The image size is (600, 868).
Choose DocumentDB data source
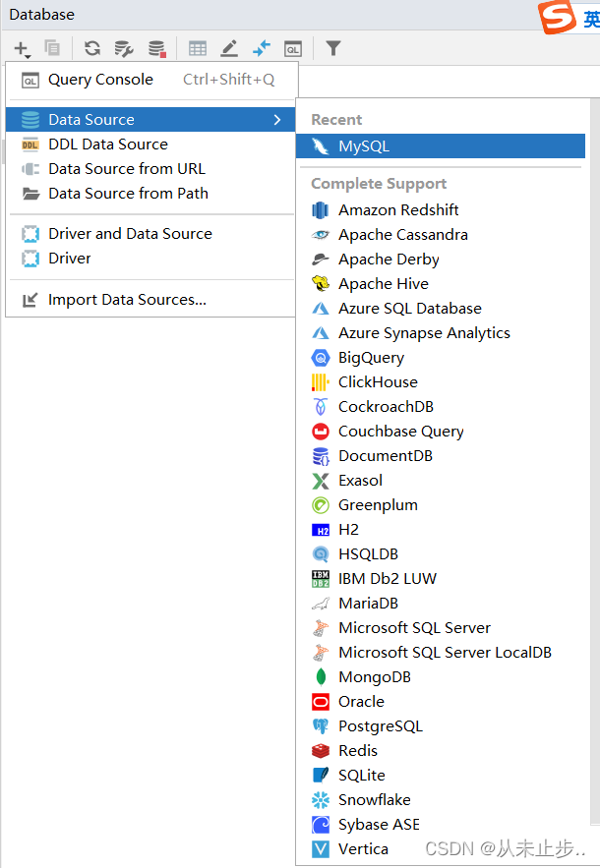(x=441, y=456)
